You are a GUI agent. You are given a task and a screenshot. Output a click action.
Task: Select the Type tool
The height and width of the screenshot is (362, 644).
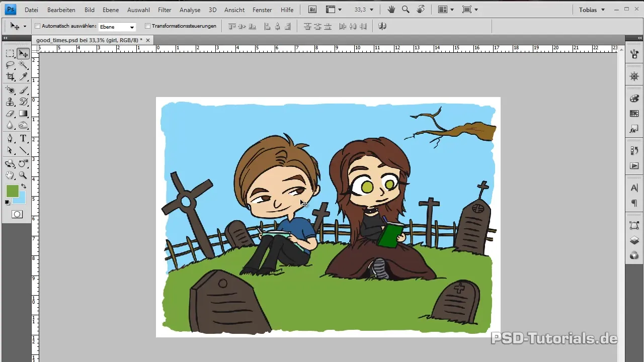click(23, 138)
